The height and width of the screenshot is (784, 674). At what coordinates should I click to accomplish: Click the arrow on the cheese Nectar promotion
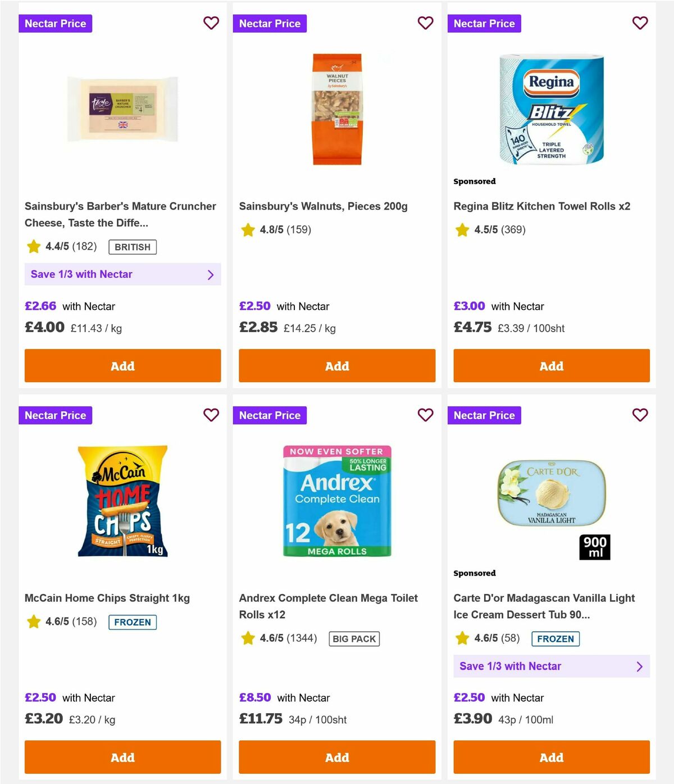pyautogui.click(x=211, y=274)
